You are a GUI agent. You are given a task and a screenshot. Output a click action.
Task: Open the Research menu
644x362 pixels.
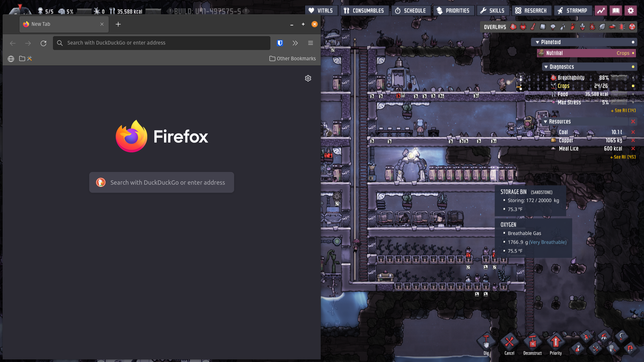(x=531, y=11)
